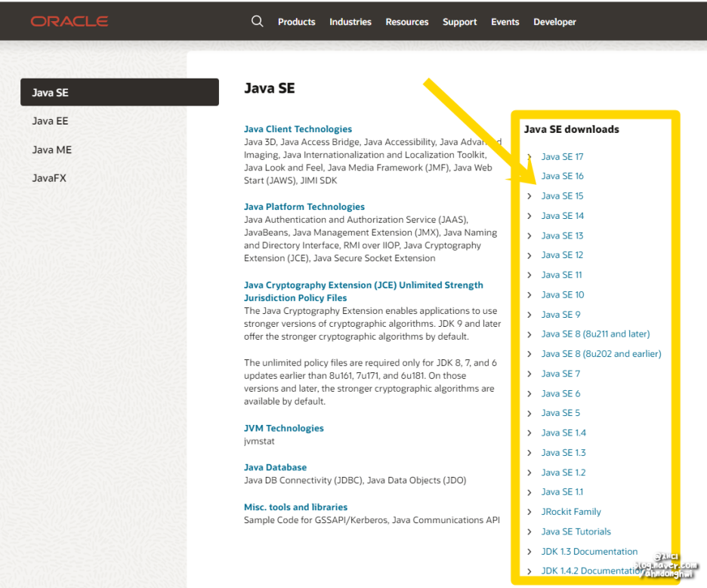Screen dimensions: 707x588
Task: Open Java SE 12 download link
Action: coord(562,254)
